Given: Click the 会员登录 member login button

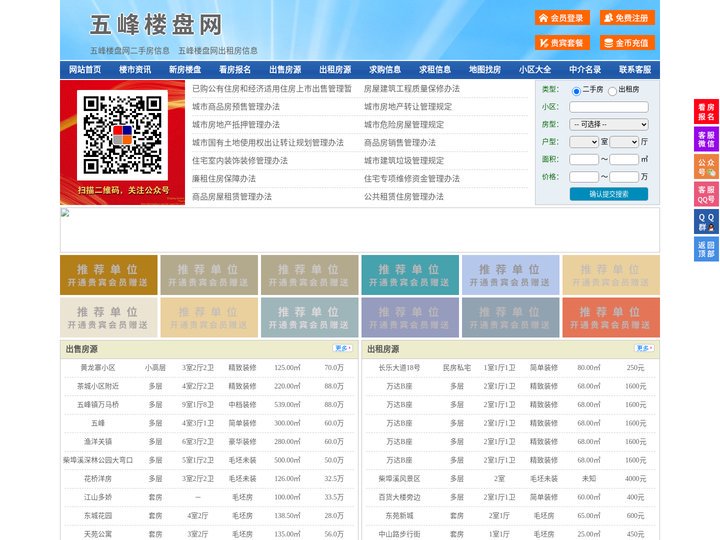Looking at the screenshot, I should coord(562,18).
